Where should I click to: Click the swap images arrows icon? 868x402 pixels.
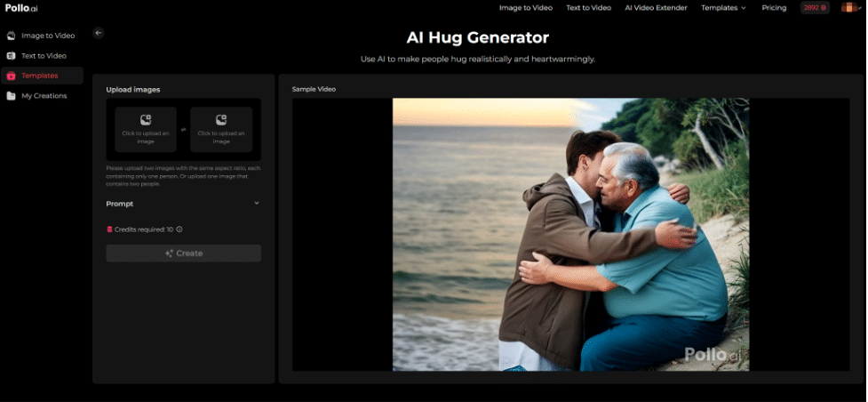[183, 130]
